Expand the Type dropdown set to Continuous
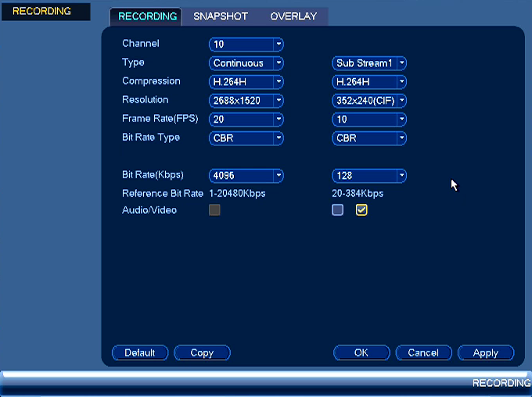The width and height of the screenshot is (532, 397). (246, 63)
